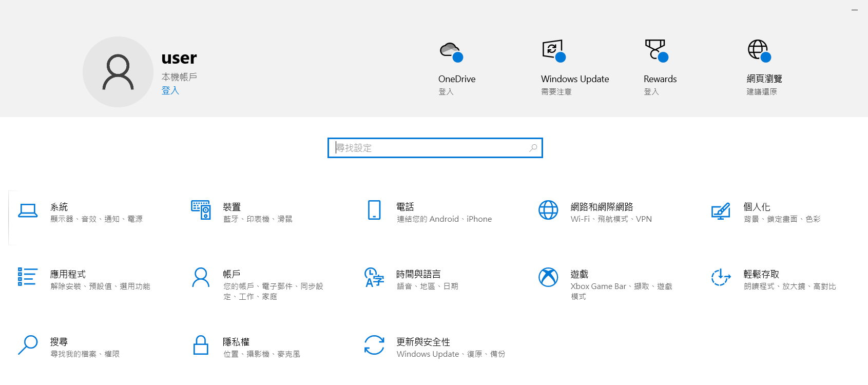The height and width of the screenshot is (385, 868).
Task: Click the OneDrive cloud icon
Action: tap(451, 51)
